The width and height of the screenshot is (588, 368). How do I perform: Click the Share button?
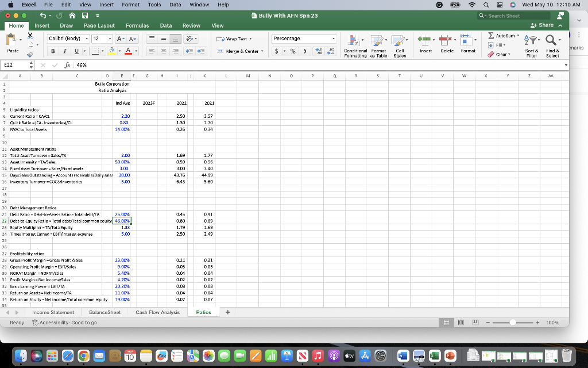[542, 25]
